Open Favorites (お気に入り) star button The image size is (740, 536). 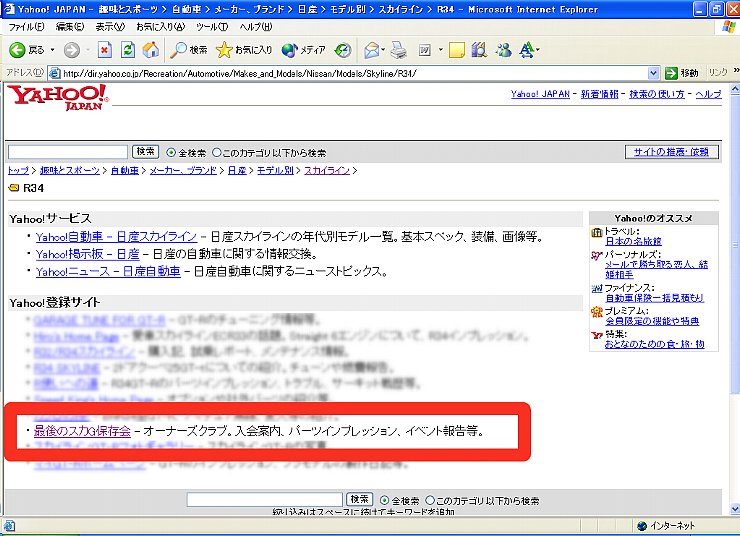pyautogui.click(x=244, y=50)
